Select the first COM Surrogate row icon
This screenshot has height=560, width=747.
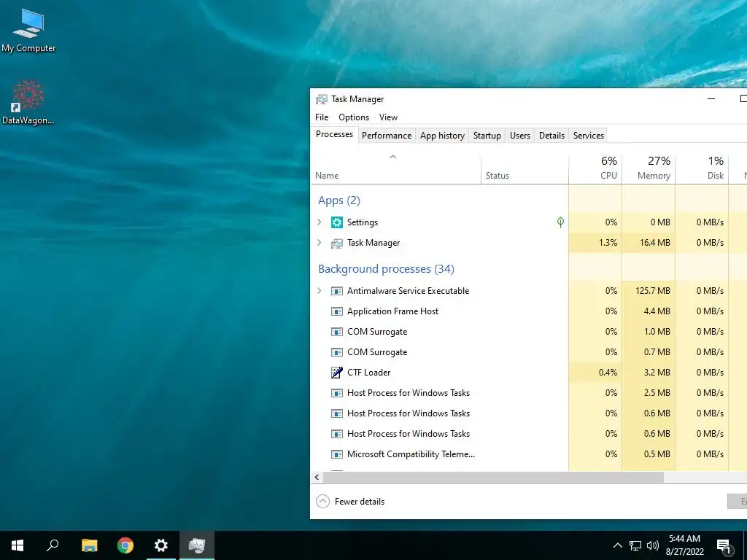tap(337, 332)
